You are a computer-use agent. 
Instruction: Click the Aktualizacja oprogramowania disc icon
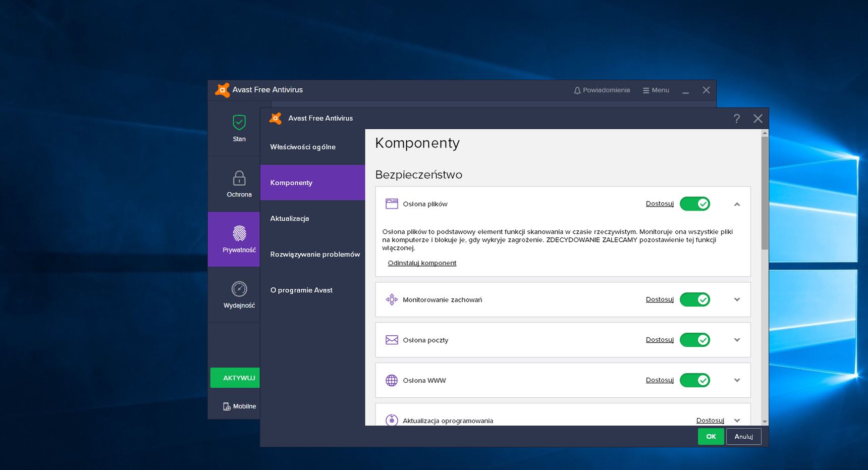[392, 420]
